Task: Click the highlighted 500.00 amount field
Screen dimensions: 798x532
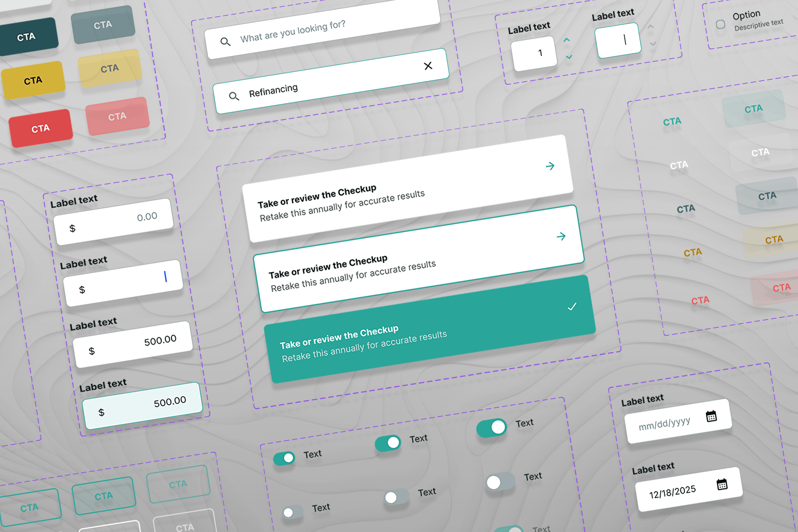Action: [142, 406]
